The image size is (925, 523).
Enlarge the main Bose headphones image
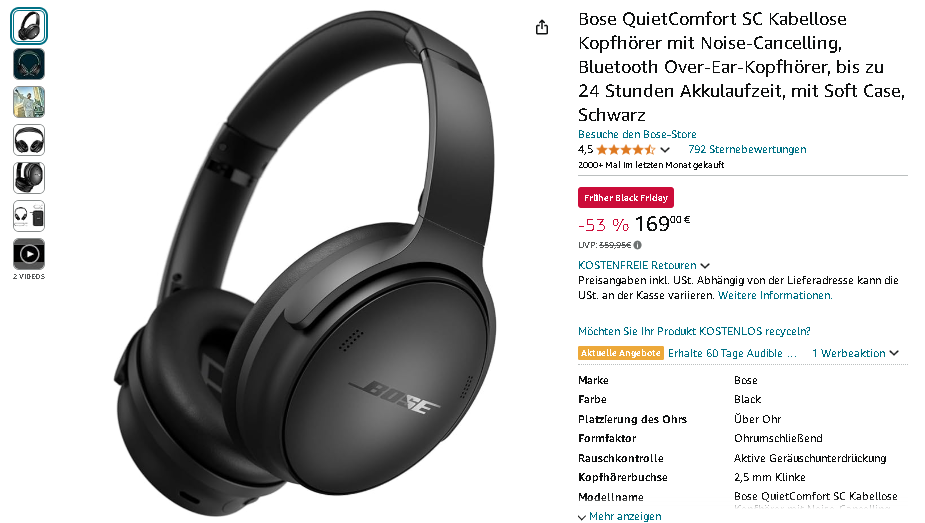(305, 262)
